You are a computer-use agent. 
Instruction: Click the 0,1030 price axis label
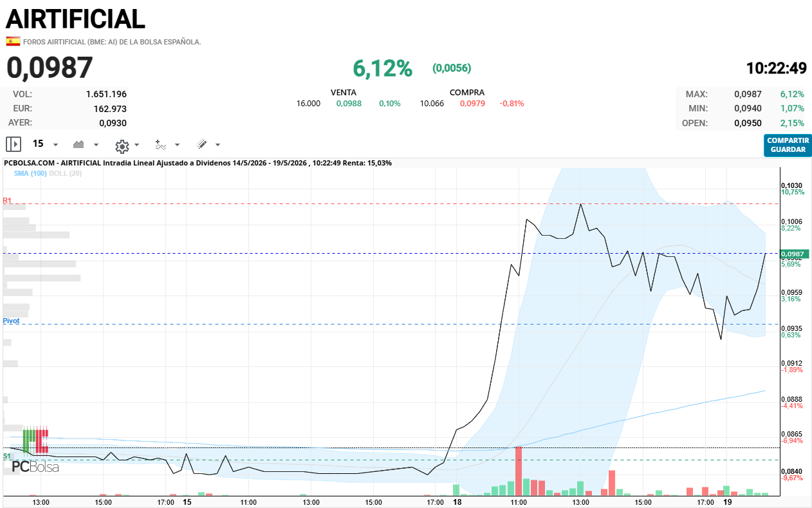[791, 185]
